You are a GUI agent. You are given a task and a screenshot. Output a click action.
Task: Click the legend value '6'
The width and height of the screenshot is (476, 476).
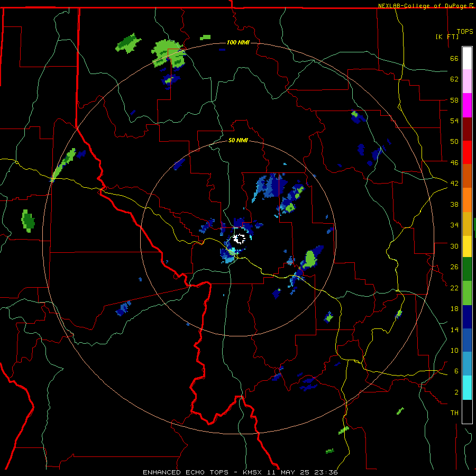tap(456, 371)
